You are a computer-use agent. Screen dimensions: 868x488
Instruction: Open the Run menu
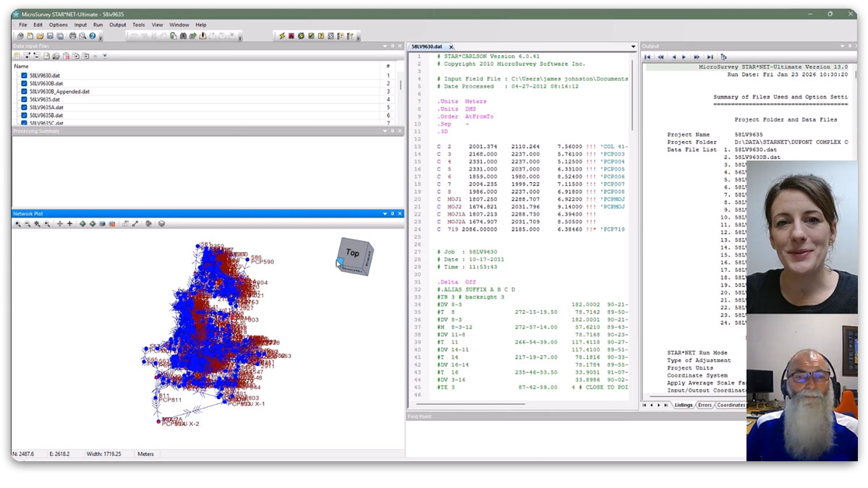point(98,25)
